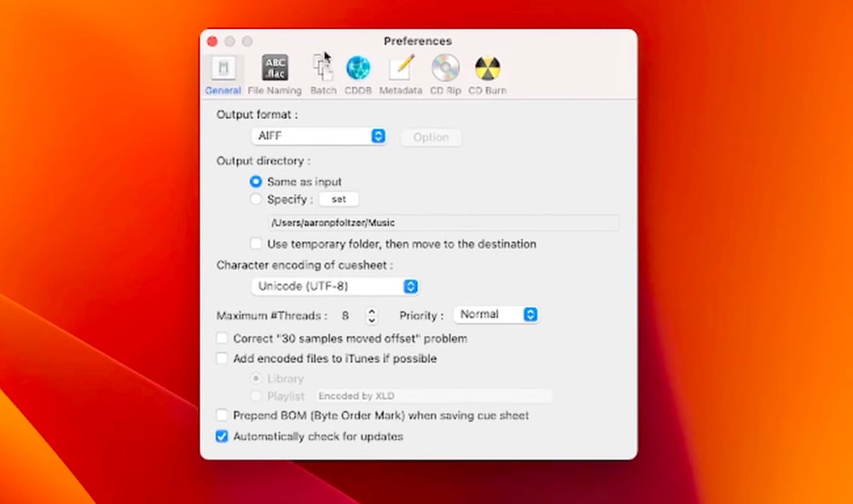Viewport: 853px width, 504px height.
Task: Select the Same as input radio button
Action: [x=256, y=182]
